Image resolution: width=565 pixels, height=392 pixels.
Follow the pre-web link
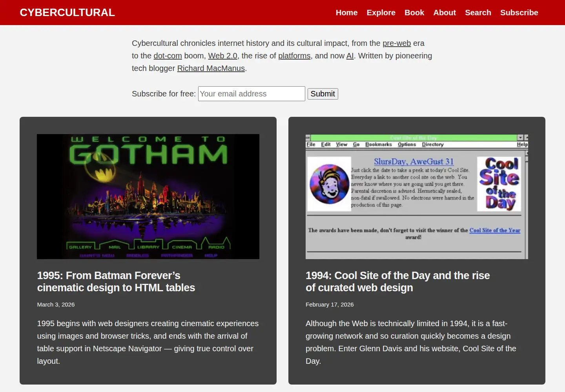pos(397,43)
